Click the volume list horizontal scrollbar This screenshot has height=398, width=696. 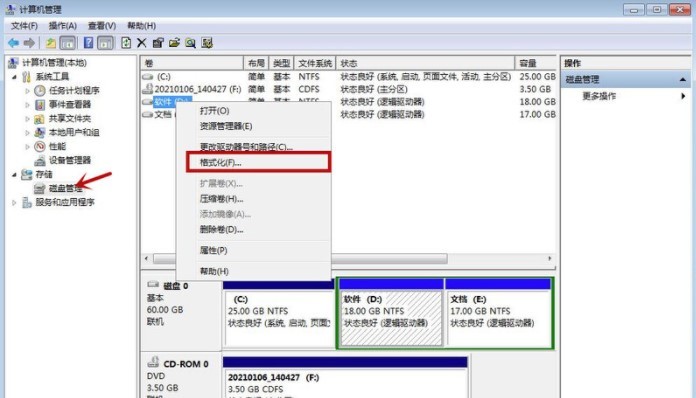(348, 258)
